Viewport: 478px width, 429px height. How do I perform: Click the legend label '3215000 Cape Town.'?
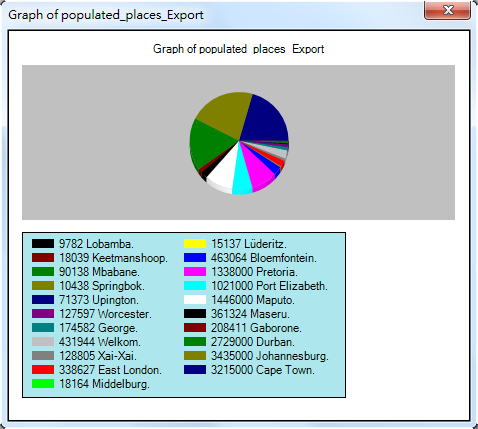[263, 370]
